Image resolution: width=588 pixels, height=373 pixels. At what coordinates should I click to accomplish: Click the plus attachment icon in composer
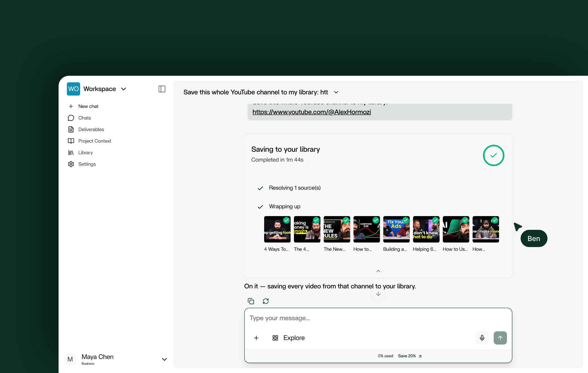tap(256, 338)
